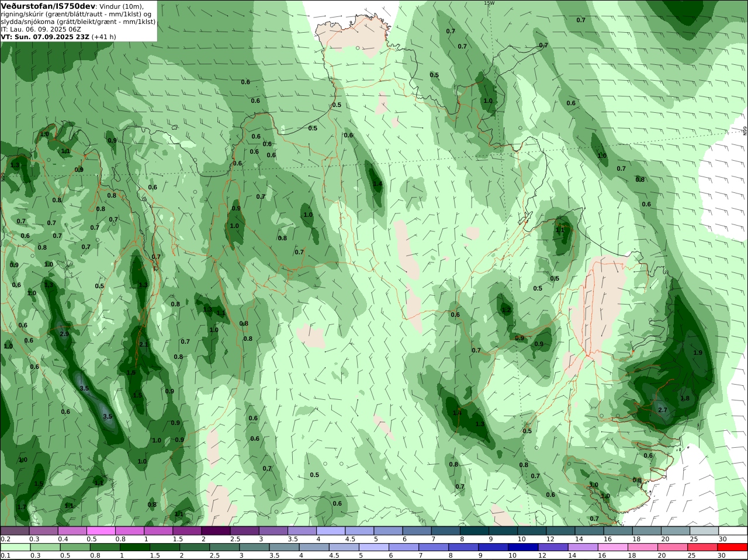Select dark purple swatch between 2 and 2.5, upper legend
This screenshot has width=748, height=560.
216,530
